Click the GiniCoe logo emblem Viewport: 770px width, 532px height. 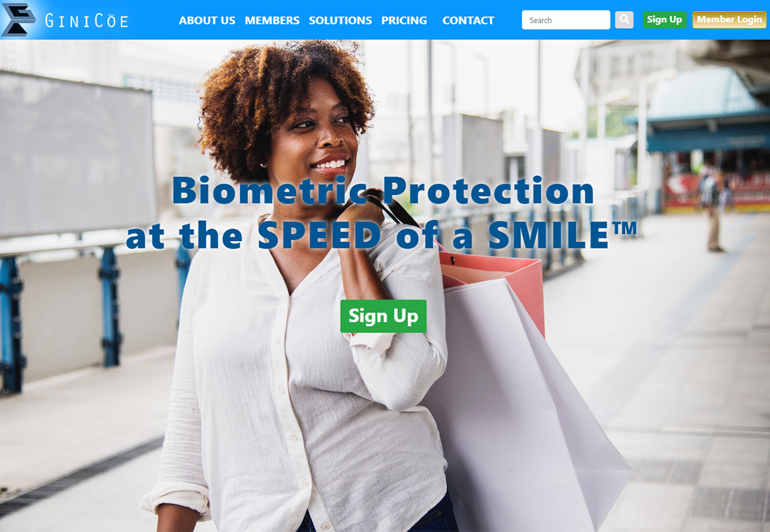point(18,19)
